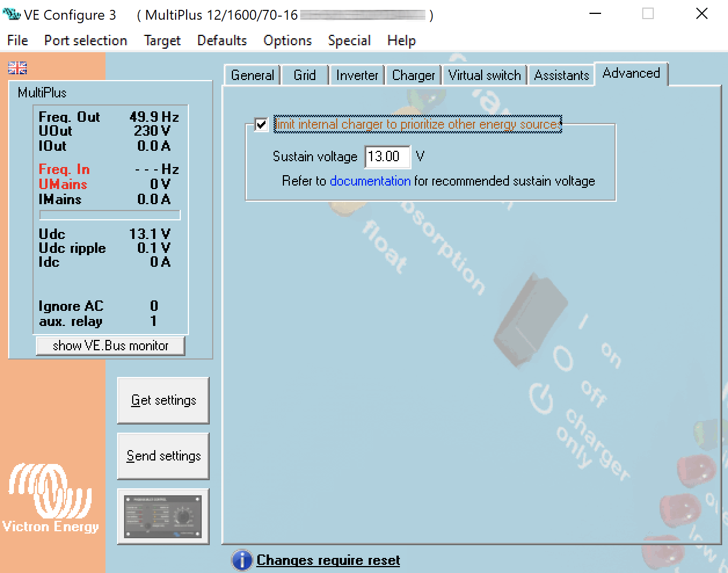Screen dimensions: 728x573
Task: Switch to the Charger tab
Action: (413, 75)
